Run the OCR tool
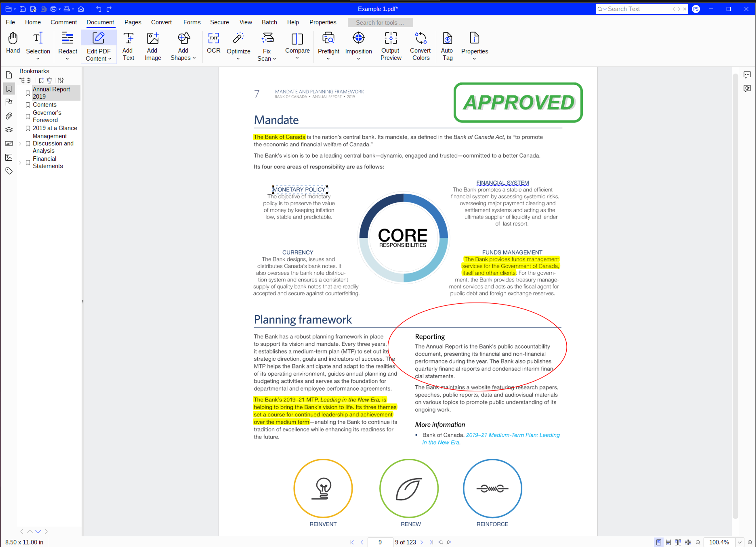Screen dimensions: 756x547 pos(213,43)
